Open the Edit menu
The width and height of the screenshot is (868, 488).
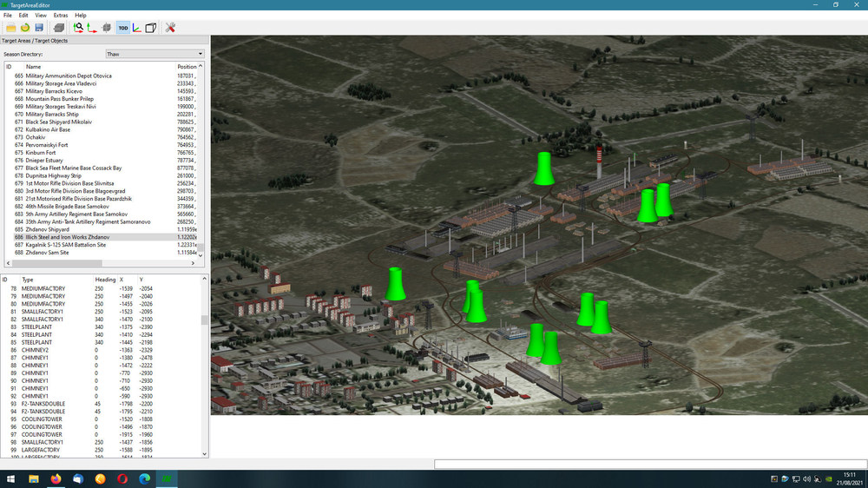coord(23,16)
